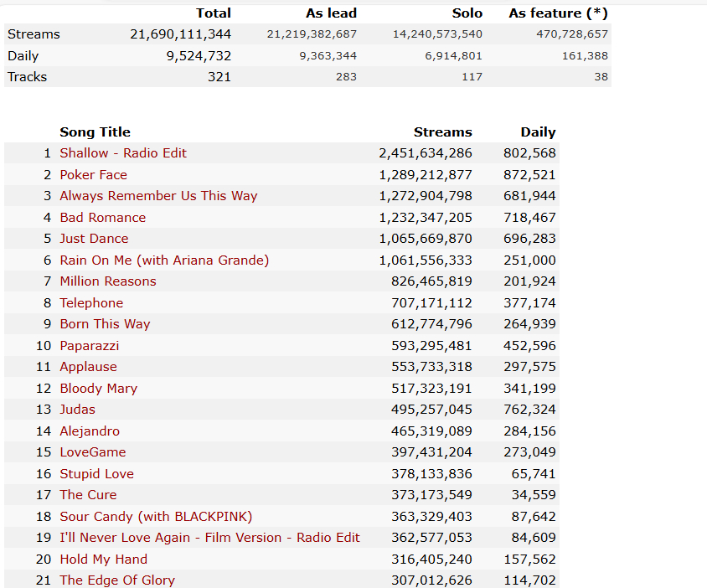
Task: Open I'll Never Love Again Film Version link
Action: pyautogui.click(x=210, y=538)
